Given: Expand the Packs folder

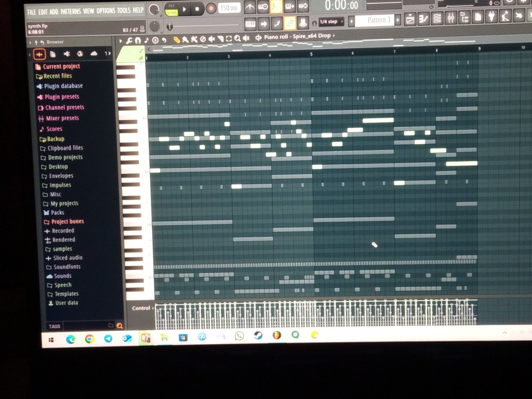Looking at the screenshot, I should click(x=54, y=213).
